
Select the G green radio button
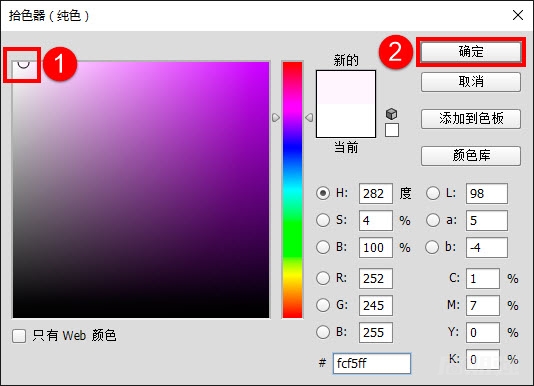click(323, 305)
